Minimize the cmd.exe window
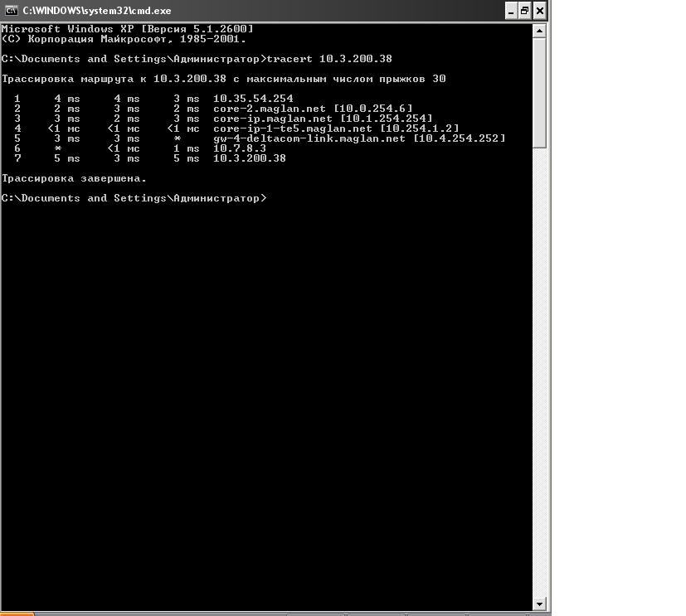Image resolution: width=686 pixels, height=616 pixels. 511,11
